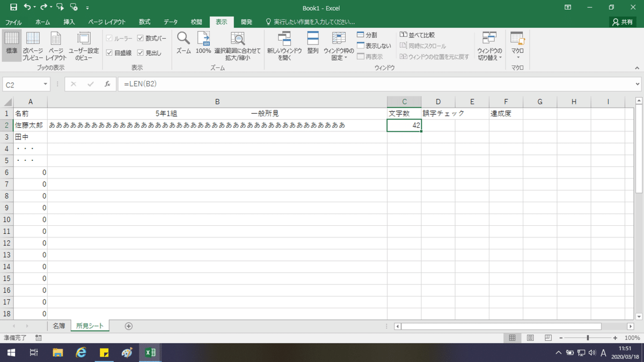Uncheck the 数式バー checkbox

point(141,38)
